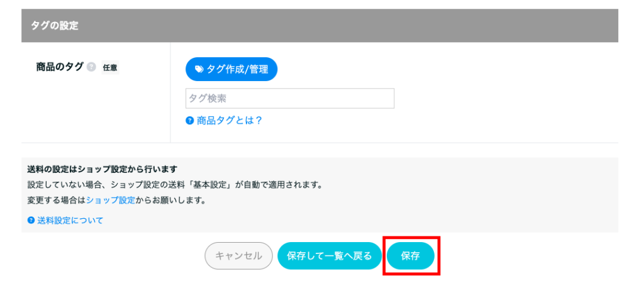The image size is (644, 288).
Task: Click the 任意 badge
Action: (109, 67)
